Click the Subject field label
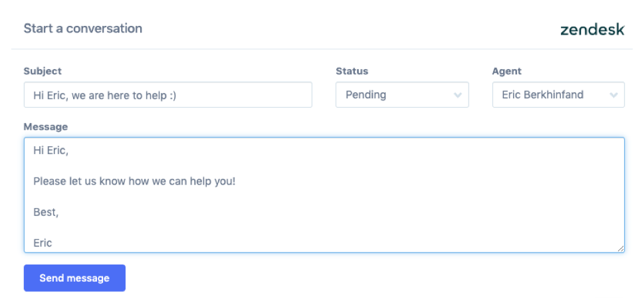644x305 pixels. (x=43, y=71)
